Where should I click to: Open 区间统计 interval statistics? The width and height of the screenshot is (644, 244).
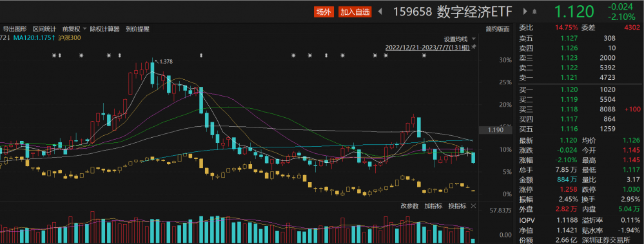(44, 29)
